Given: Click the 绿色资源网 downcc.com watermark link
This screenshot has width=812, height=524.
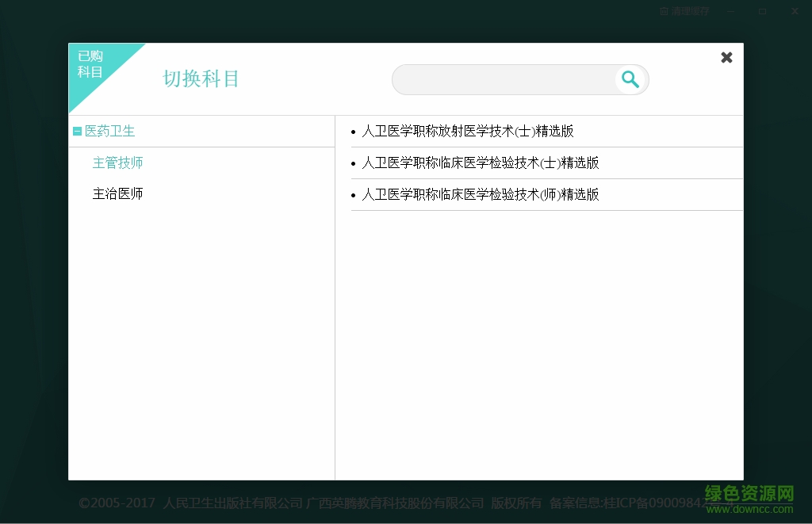Looking at the screenshot, I should (749, 499).
